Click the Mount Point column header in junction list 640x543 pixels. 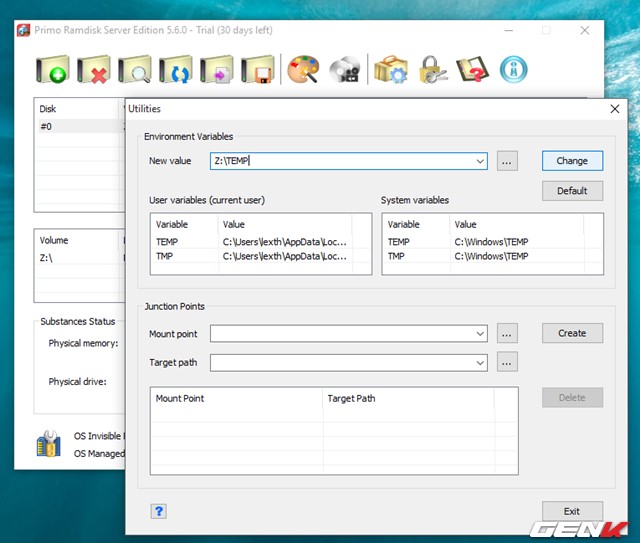tap(237, 398)
